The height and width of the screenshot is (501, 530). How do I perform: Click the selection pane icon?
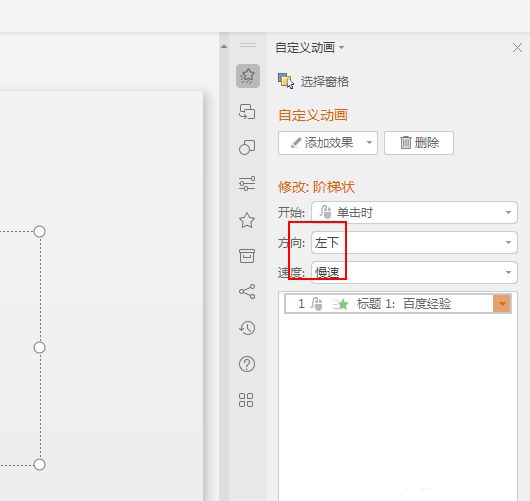point(286,81)
